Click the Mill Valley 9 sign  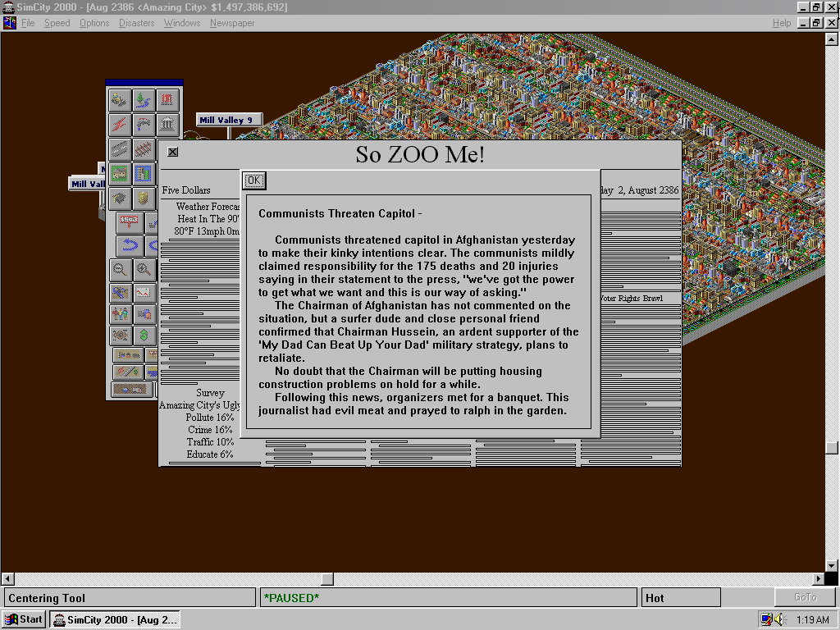229,120
